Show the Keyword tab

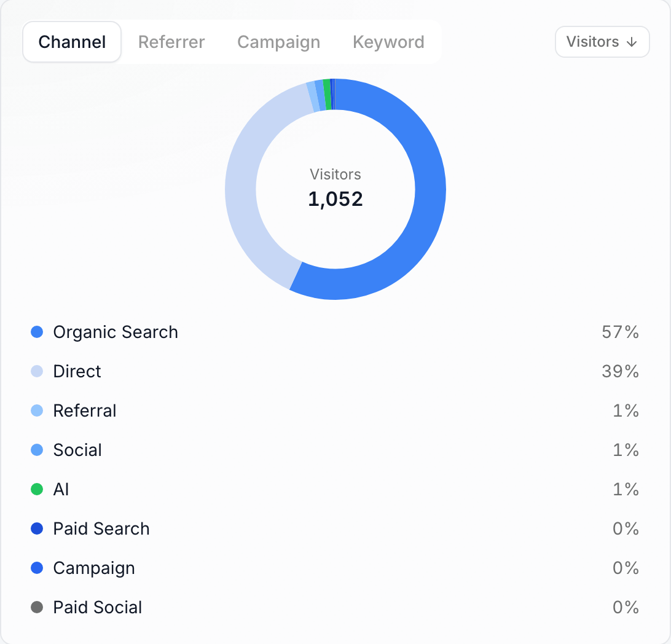coord(388,42)
